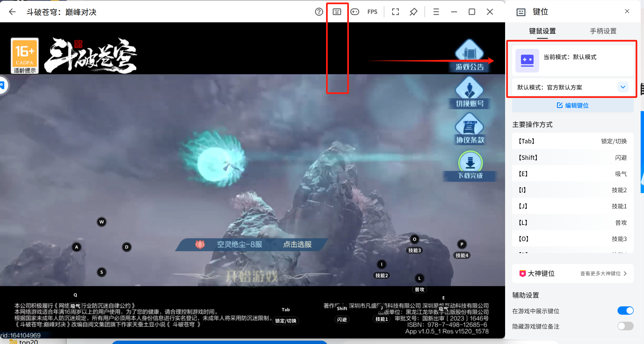Open the 协议条款 agreement icon
Image resolution: width=644 pixels, height=344 pixels.
(x=470, y=129)
